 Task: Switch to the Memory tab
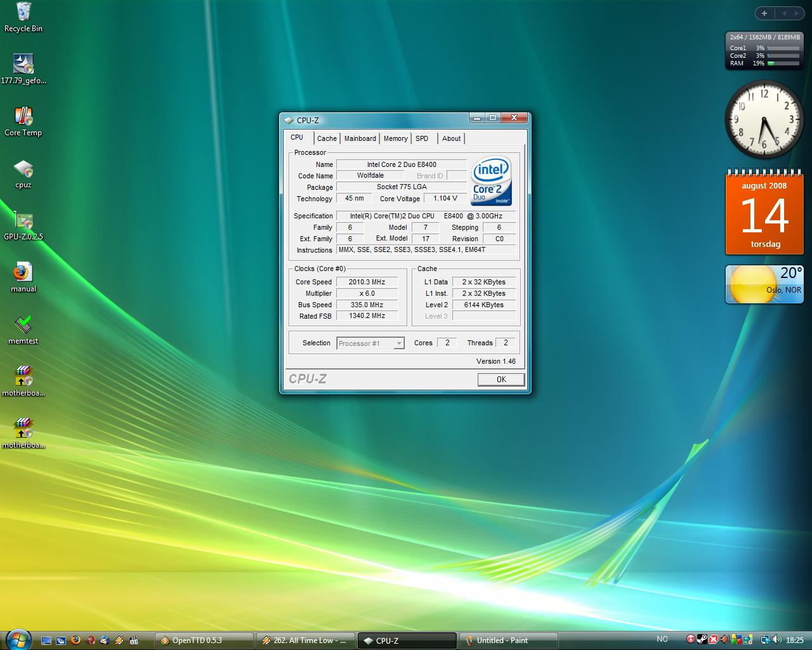pyautogui.click(x=395, y=138)
